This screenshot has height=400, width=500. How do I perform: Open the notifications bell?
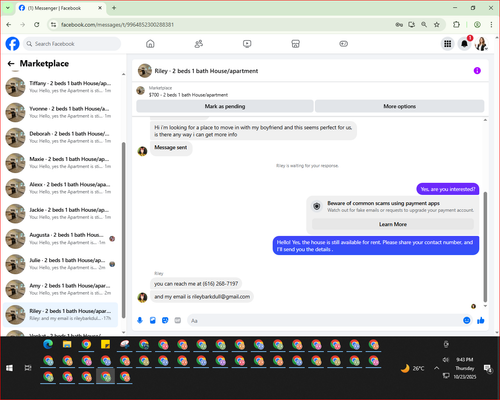pos(464,44)
